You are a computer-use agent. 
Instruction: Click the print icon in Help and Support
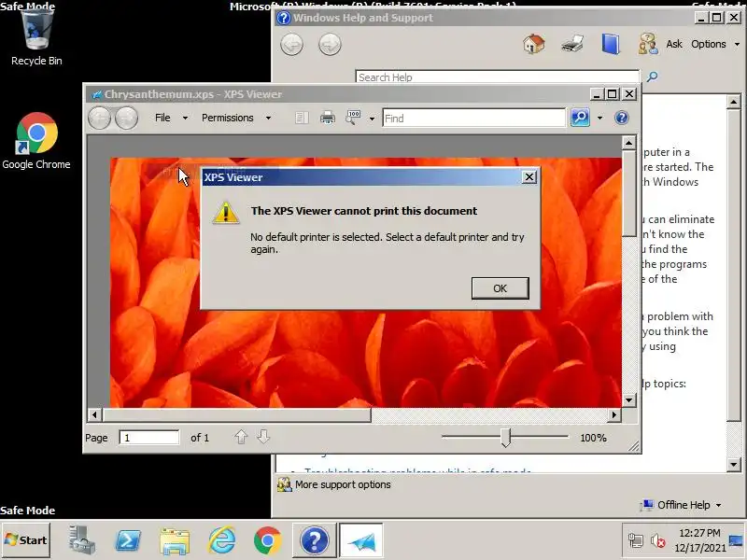(x=572, y=44)
